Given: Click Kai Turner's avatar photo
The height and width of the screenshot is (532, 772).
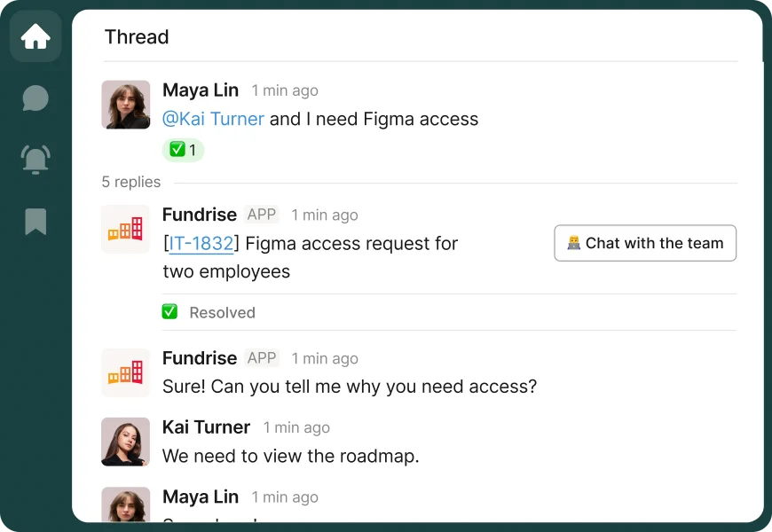Looking at the screenshot, I should [x=125, y=442].
